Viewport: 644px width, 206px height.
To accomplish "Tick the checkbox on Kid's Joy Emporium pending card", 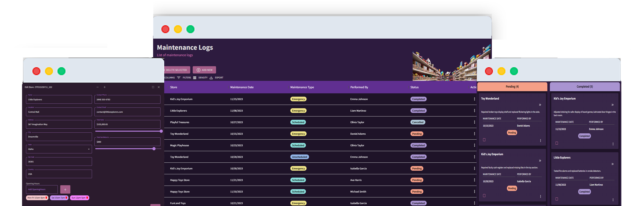I will tap(484, 196).
